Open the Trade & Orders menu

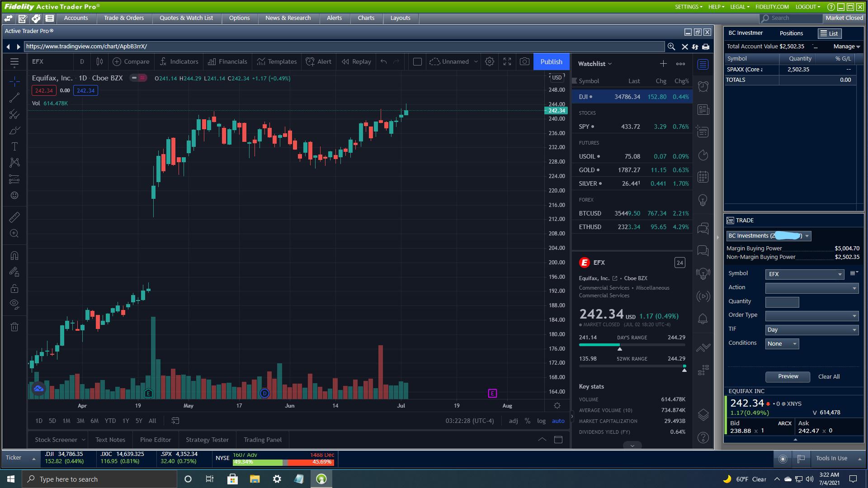click(x=124, y=18)
